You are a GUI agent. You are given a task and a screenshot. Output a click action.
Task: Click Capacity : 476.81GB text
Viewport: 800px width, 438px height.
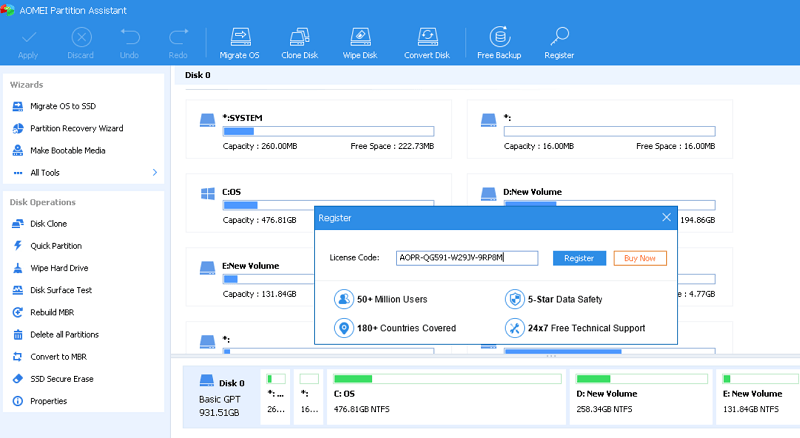click(259, 220)
